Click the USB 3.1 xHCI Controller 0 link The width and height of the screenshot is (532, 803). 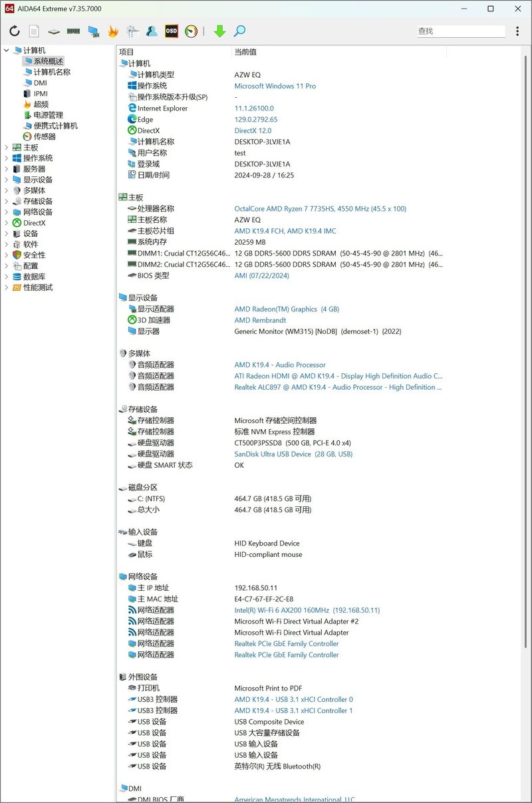pos(293,699)
